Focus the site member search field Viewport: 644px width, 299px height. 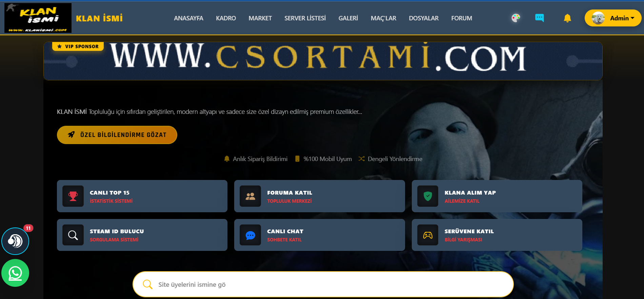[x=323, y=284]
